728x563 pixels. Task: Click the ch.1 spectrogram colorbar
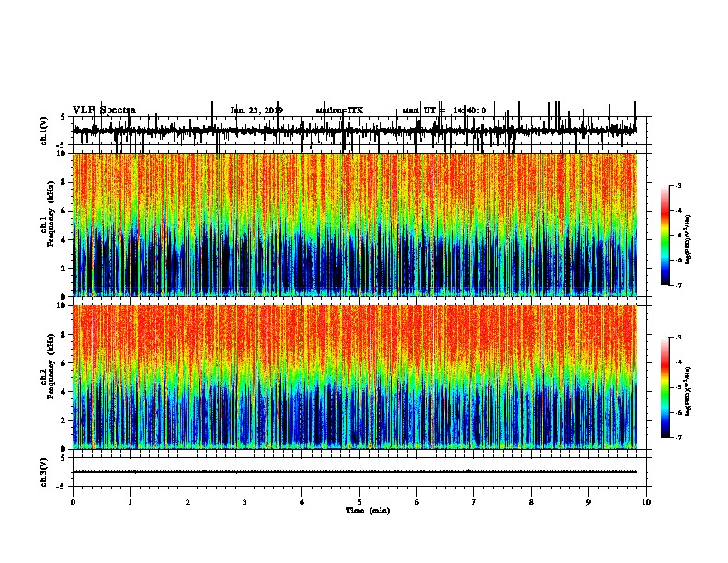pyautogui.click(x=665, y=236)
